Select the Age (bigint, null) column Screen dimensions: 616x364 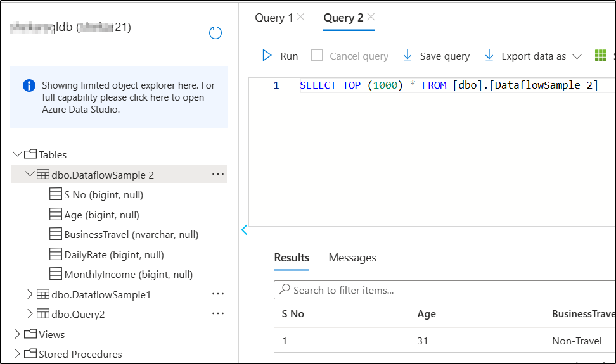[x=102, y=215]
